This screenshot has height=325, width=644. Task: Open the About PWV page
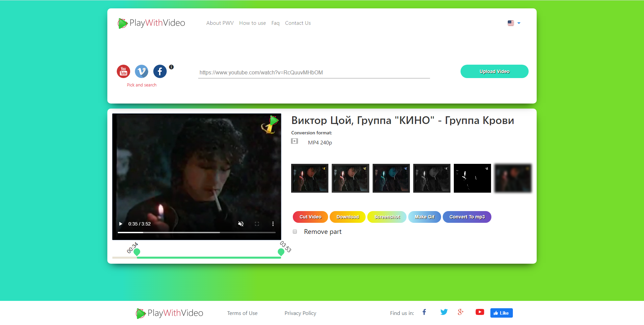click(220, 23)
